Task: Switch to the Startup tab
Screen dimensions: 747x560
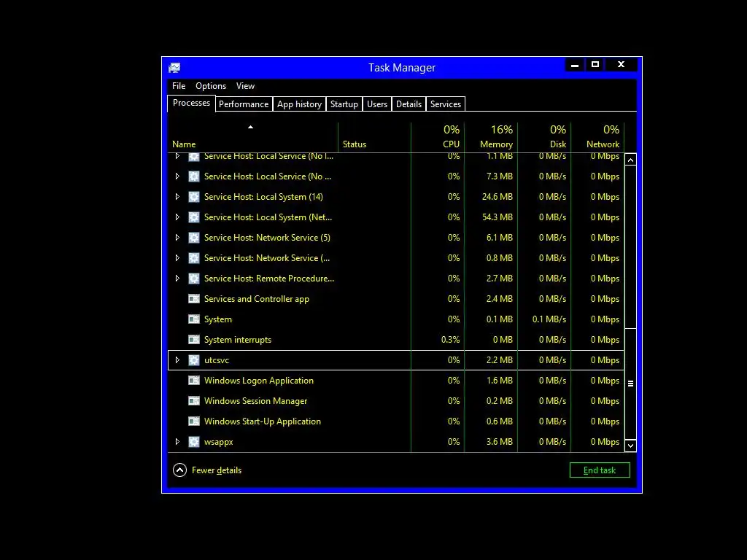Action: (x=344, y=104)
